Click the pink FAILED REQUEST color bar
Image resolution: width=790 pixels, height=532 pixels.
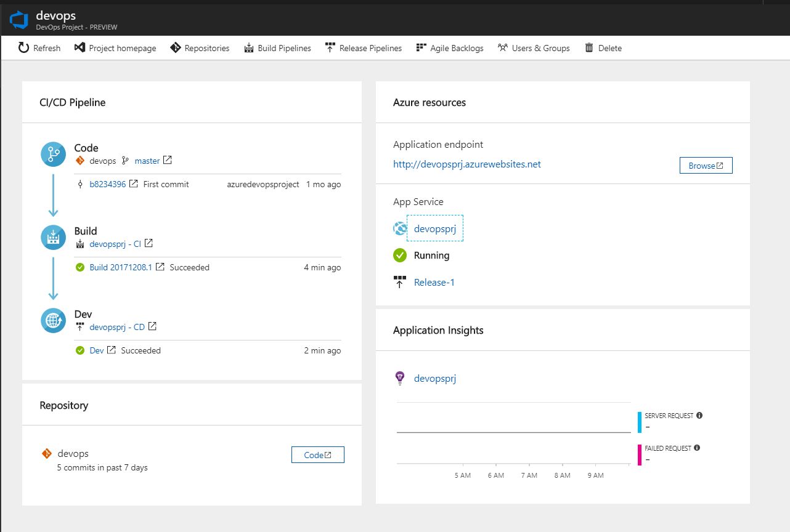640,455
